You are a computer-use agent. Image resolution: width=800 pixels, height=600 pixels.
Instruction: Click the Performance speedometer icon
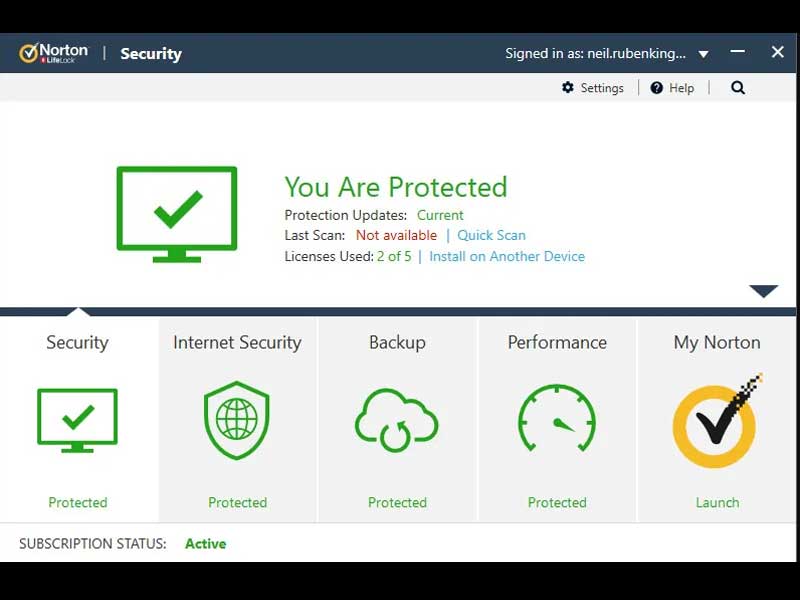(x=557, y=420)
